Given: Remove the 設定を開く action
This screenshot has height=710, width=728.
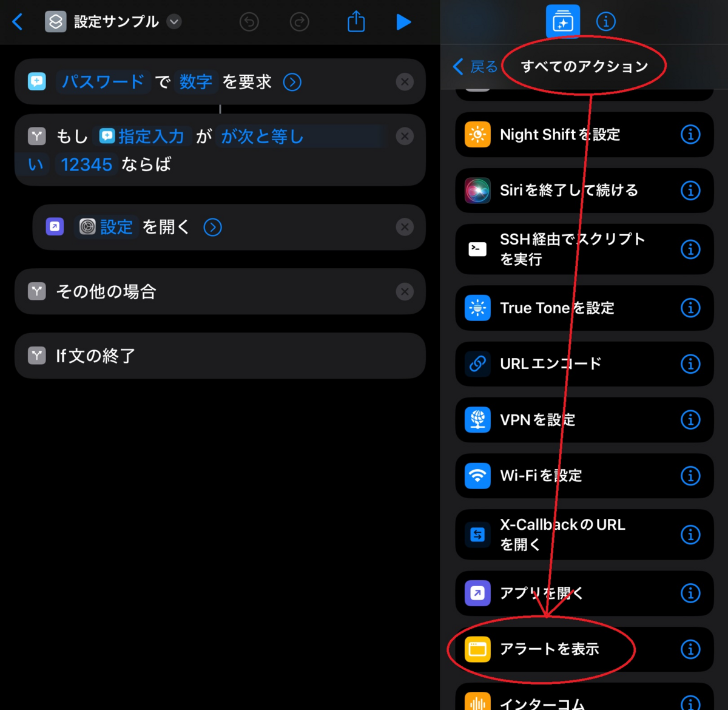Looking at the screenshot, I should click(405, 227).
